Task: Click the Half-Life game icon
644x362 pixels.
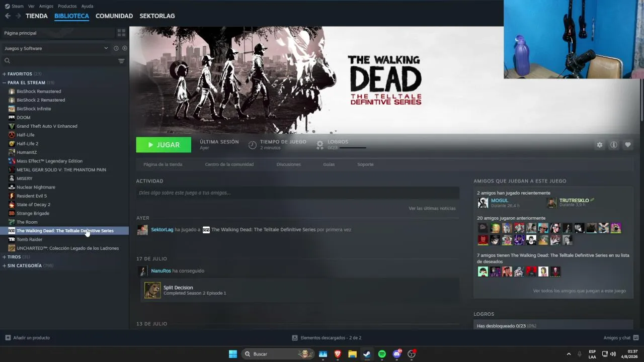Action: coord(12,135)
